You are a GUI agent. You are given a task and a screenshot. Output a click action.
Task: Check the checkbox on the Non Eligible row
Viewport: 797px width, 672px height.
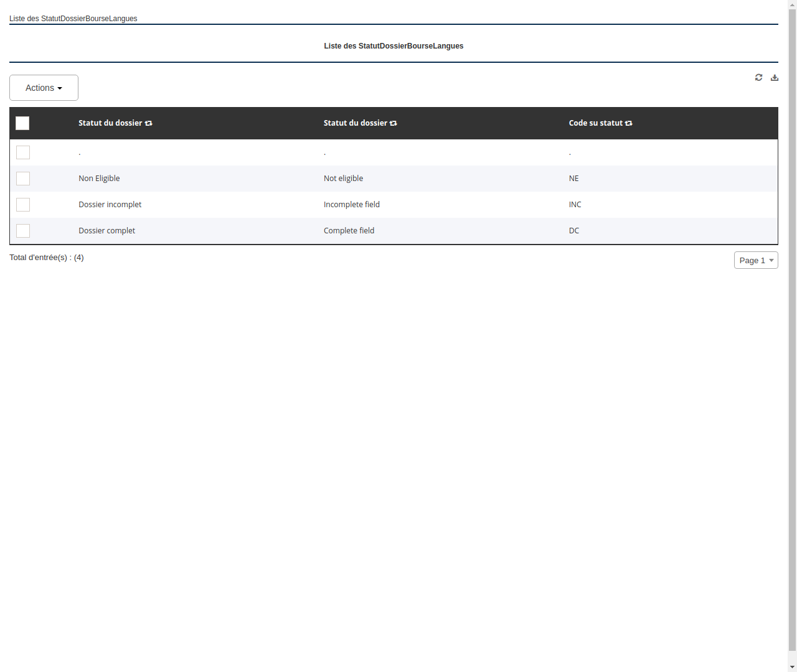click(x=23, y=179)
